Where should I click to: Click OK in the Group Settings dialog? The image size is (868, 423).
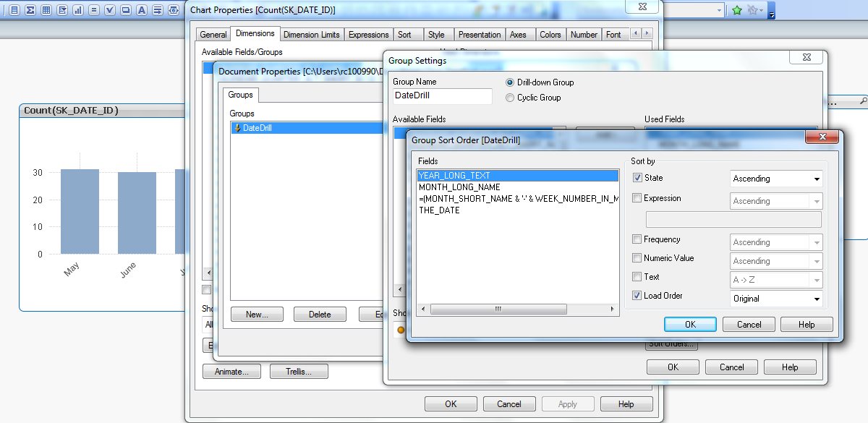[673, 367]
